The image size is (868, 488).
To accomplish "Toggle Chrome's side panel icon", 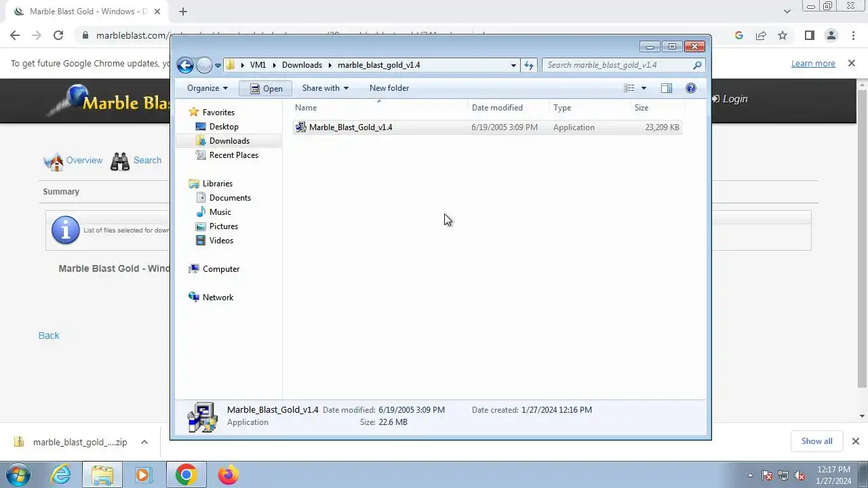I will coord(809,35).
